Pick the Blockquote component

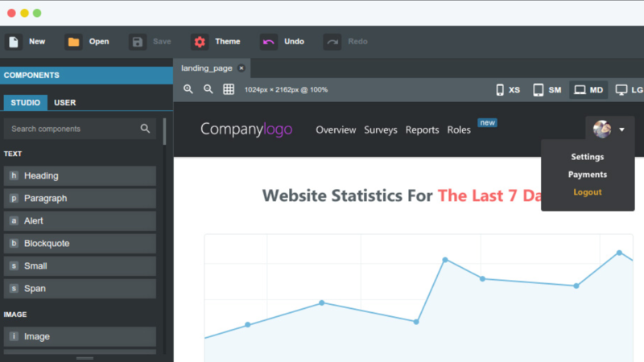click(80, 244)
